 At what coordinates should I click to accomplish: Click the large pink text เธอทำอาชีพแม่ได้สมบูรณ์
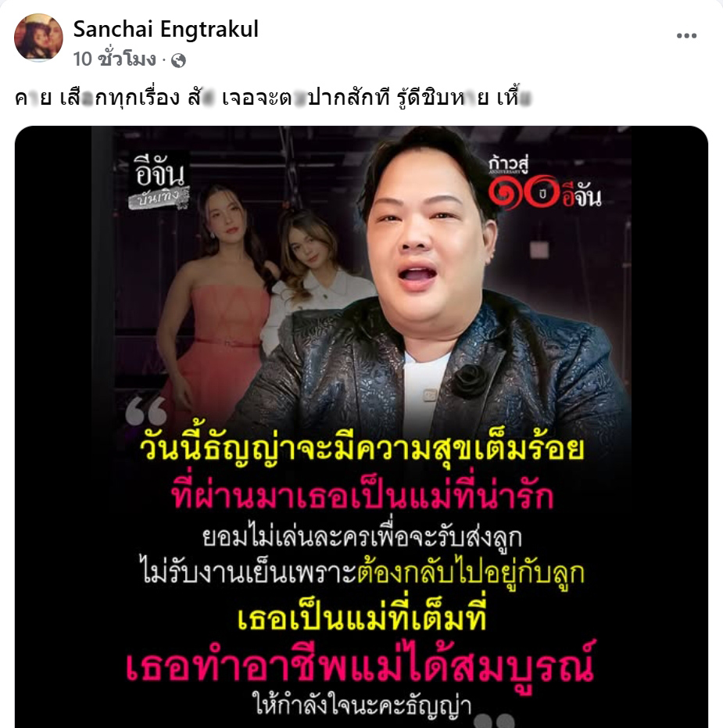tap(360, 665)
